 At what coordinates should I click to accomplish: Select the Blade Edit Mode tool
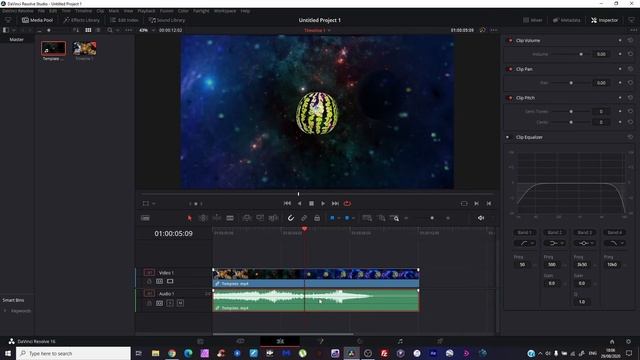[230, 218]
